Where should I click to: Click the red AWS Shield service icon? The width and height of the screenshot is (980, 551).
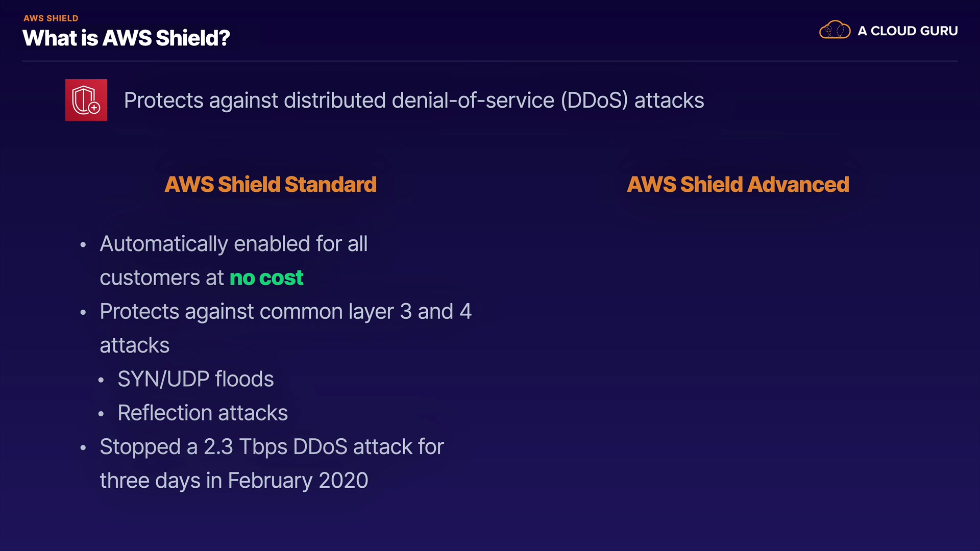click(86, 100)
